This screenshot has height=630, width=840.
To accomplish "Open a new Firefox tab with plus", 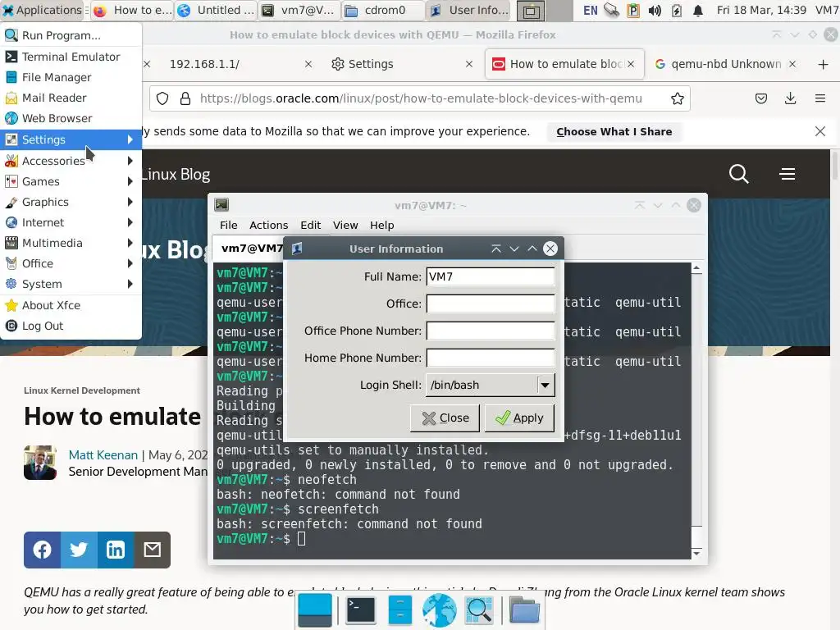I will pos(824,64).
